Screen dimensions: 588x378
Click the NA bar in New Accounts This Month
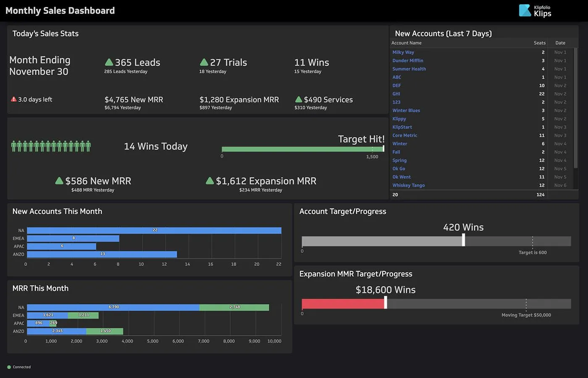tap(155, 230)
